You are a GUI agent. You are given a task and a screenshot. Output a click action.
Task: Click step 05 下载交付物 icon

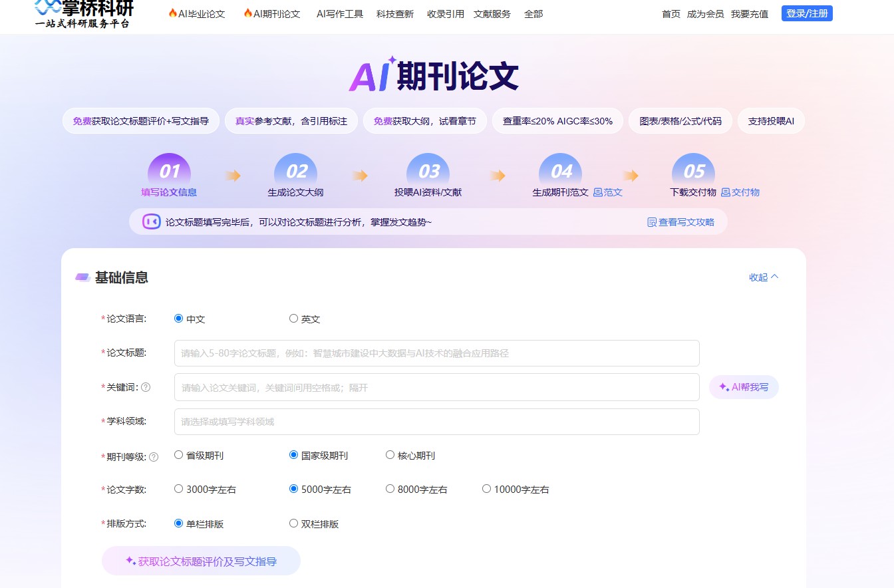point(693,169)
